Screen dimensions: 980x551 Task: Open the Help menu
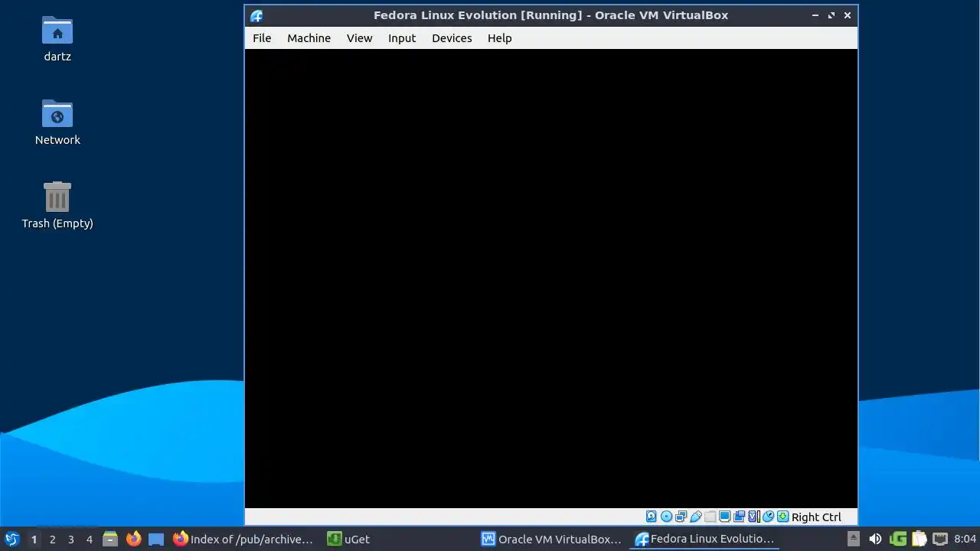click(x=499, y=38)
